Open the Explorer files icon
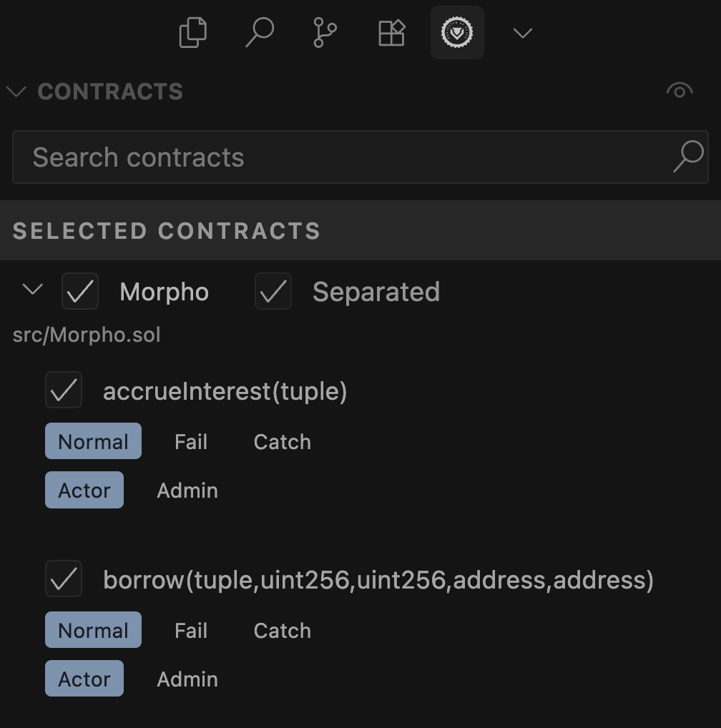This screenshot has height=728, width=721. [193, 32]
